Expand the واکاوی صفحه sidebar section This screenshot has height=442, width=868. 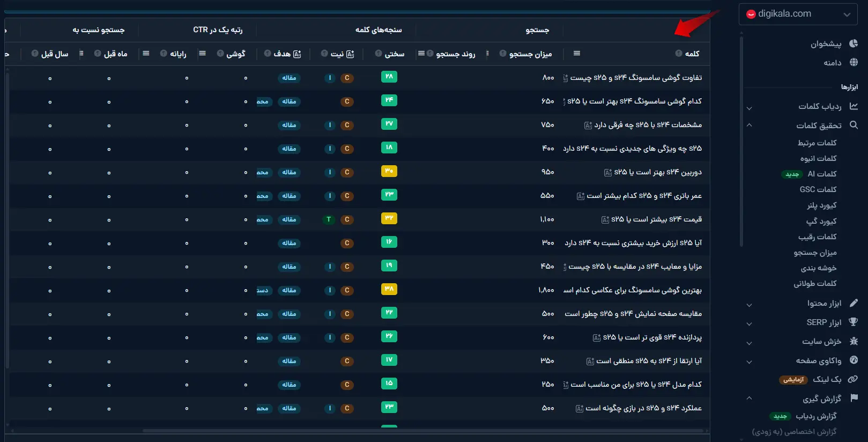(749, 362)
